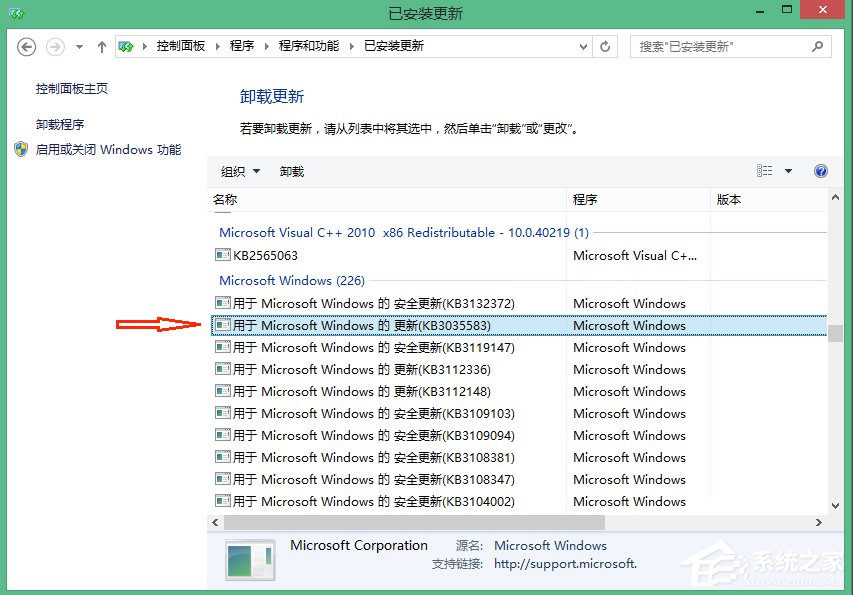Click the shield icon beside 启用或关闭 Windows 功能

21,150
